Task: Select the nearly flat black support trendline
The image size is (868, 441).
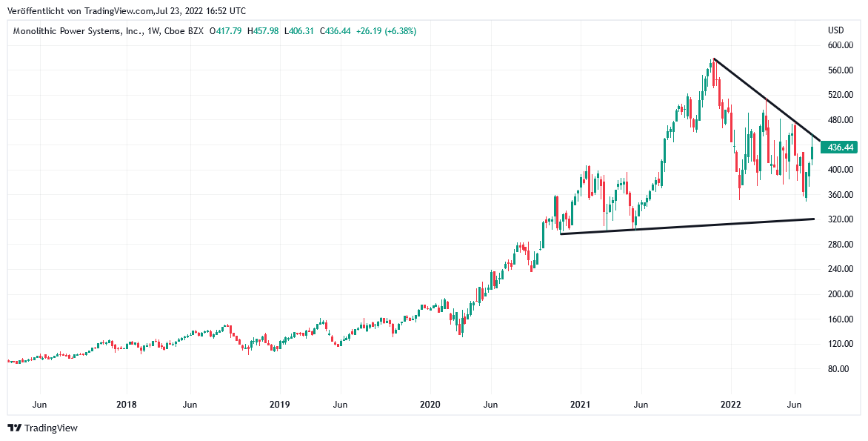Action: pyautogui.click(x=687, y=227)
